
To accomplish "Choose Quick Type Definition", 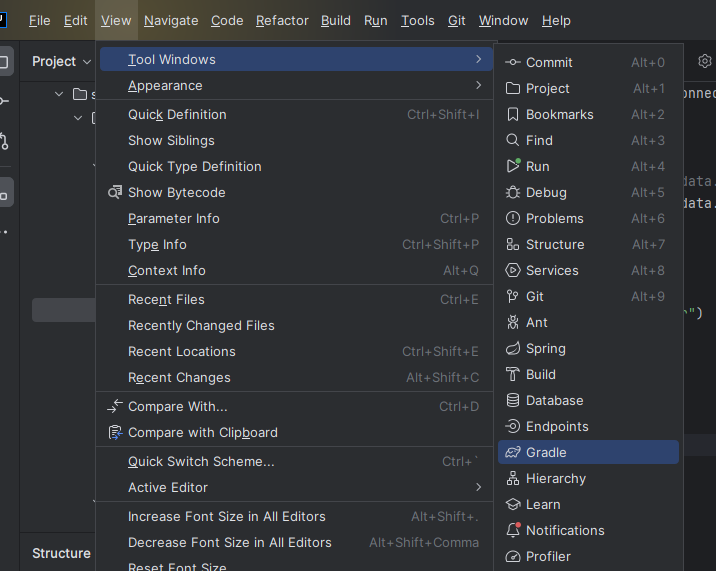I will coord(296,166).
